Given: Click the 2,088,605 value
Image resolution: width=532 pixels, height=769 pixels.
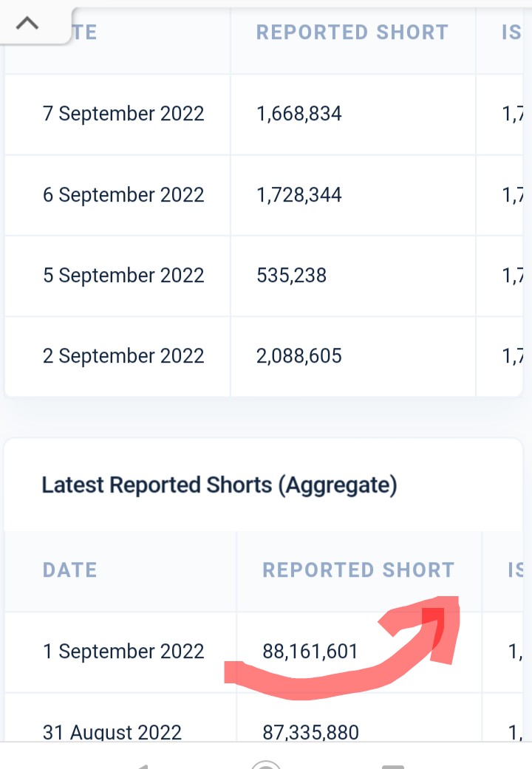Looking at the screenshot, I should (x=299, y=356).
